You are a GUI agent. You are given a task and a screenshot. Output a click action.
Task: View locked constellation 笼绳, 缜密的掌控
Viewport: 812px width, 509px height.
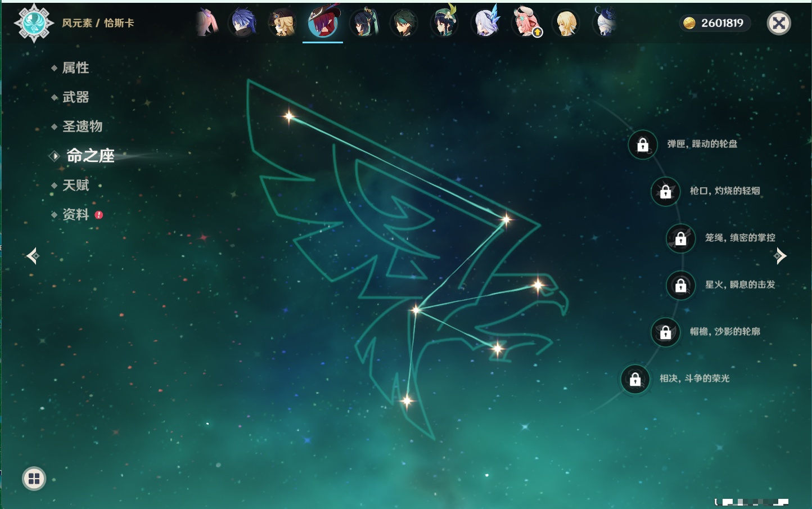[680, 238]
